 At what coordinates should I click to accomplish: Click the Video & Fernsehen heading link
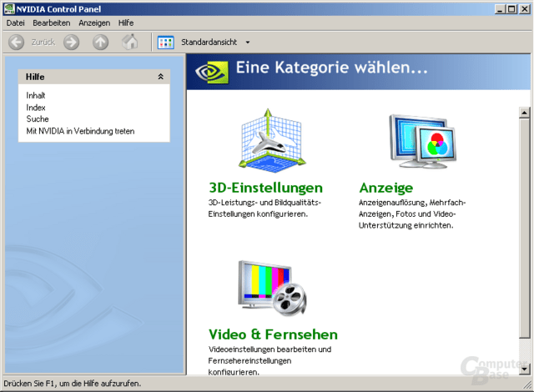click(x=273, y=334)
